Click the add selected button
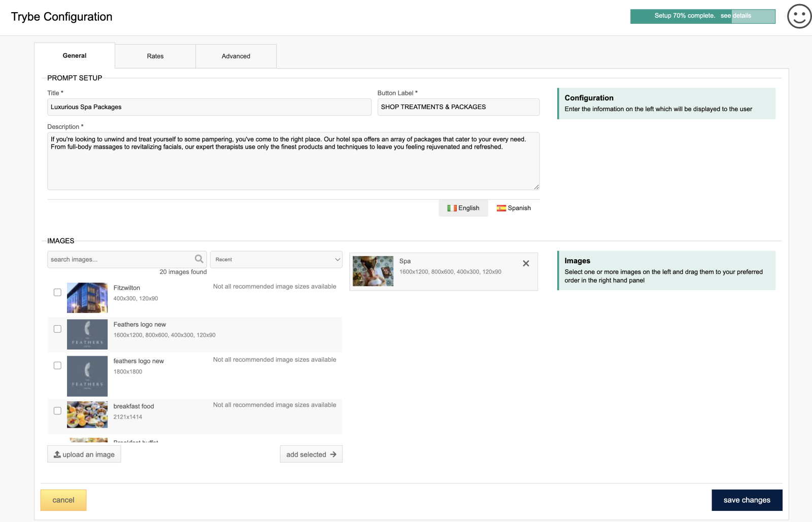Screen dimensions: 812x522 311,454
